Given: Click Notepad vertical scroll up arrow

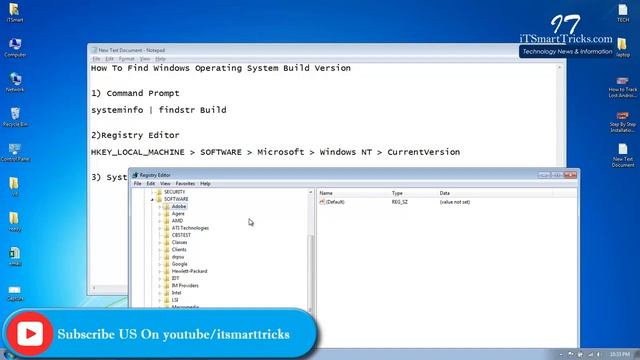Looking at the screenshot, I should 560,67.
